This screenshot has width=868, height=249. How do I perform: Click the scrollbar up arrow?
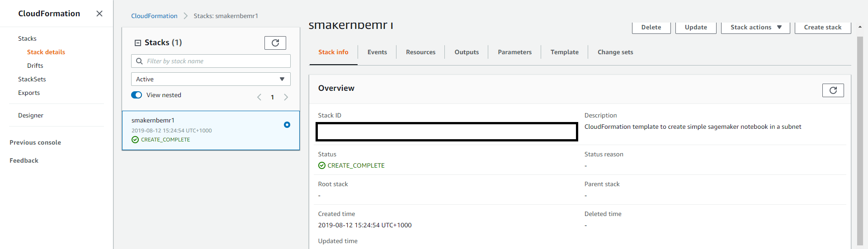click(x=860, y=27)
